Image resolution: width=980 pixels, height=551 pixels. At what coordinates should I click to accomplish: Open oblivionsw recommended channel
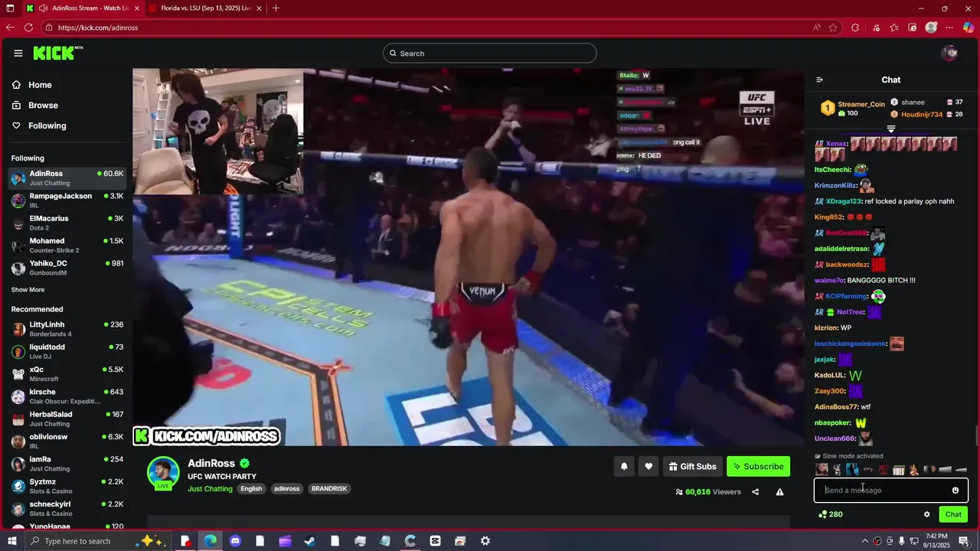(67, 442)
